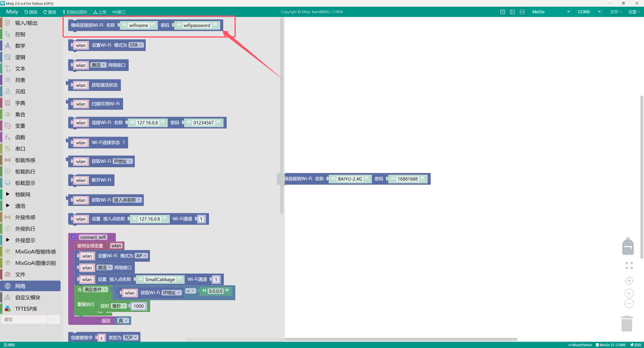Click the workspace trash can
The image size is (644, 348).
click(627, 324)
